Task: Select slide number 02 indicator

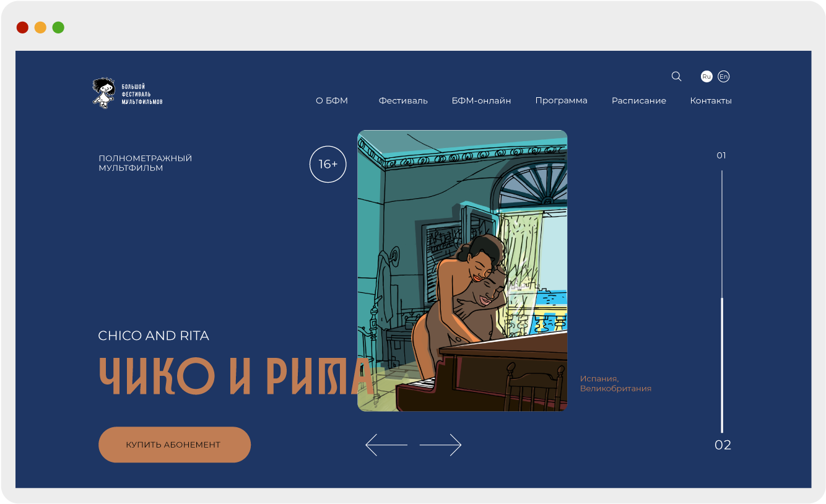Action: coord(723,445)
